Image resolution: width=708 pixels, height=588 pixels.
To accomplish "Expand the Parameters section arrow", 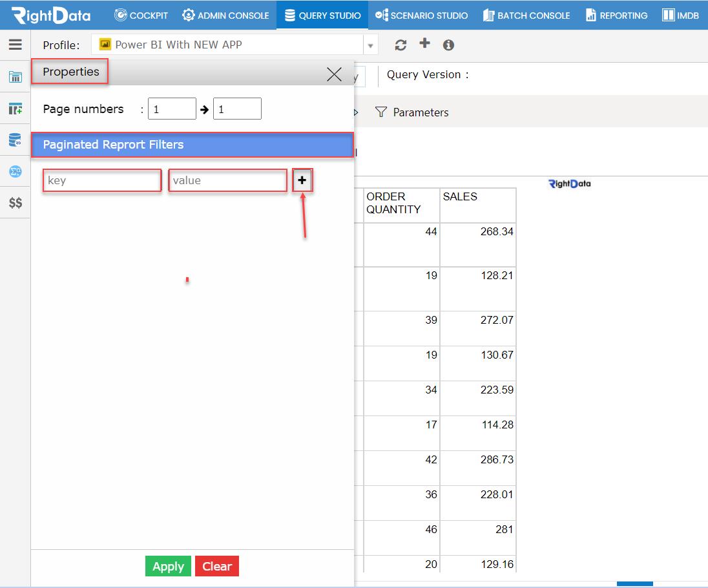I will click(356, 112).
